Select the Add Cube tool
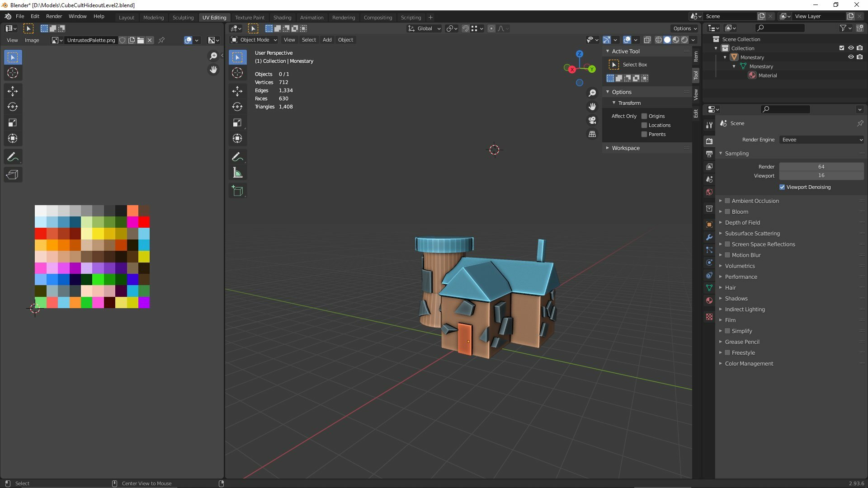The image size is (868, 488). pos(237,191)
